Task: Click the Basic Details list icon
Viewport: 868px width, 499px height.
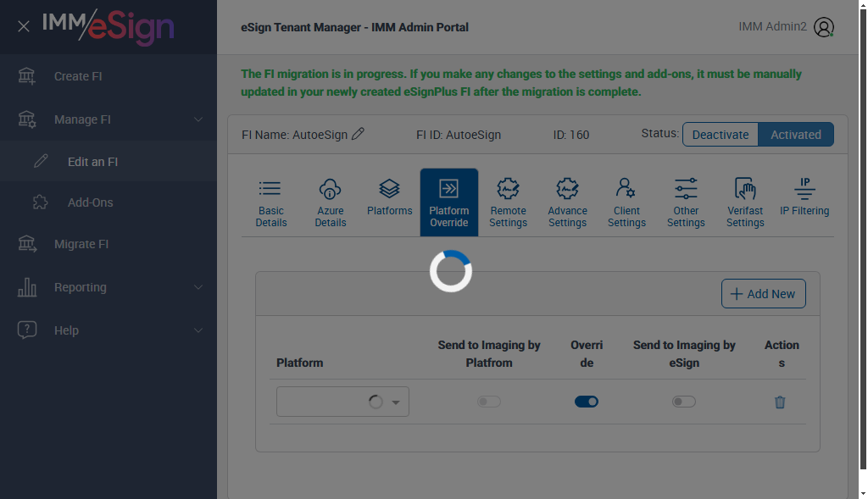Action: click(x=270, y=189)
